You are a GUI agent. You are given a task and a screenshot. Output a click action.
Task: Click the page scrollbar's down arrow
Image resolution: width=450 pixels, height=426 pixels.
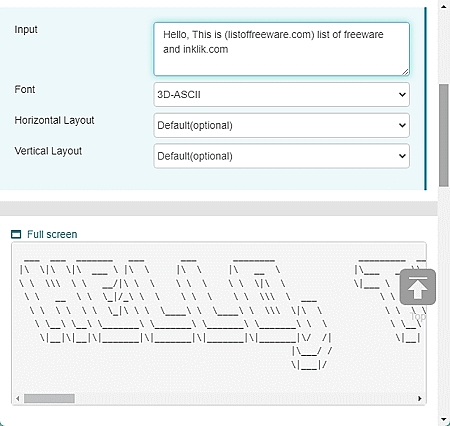[x=444, y=419]
